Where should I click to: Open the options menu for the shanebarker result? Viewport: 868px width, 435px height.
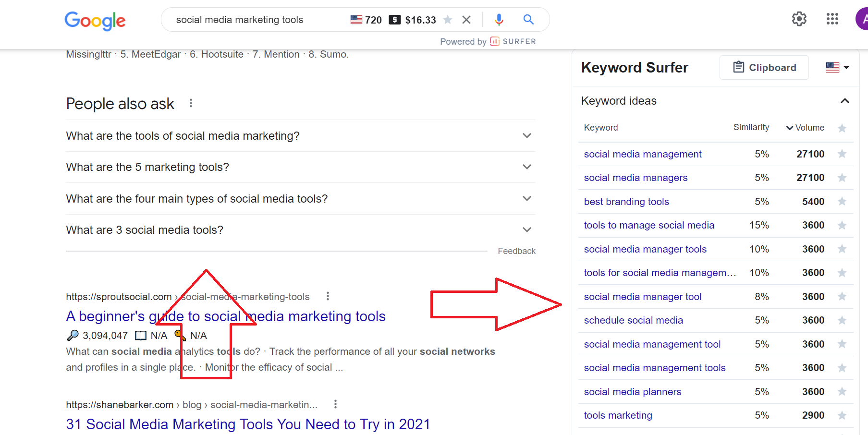pyautogui.click(x=335, y=404)
